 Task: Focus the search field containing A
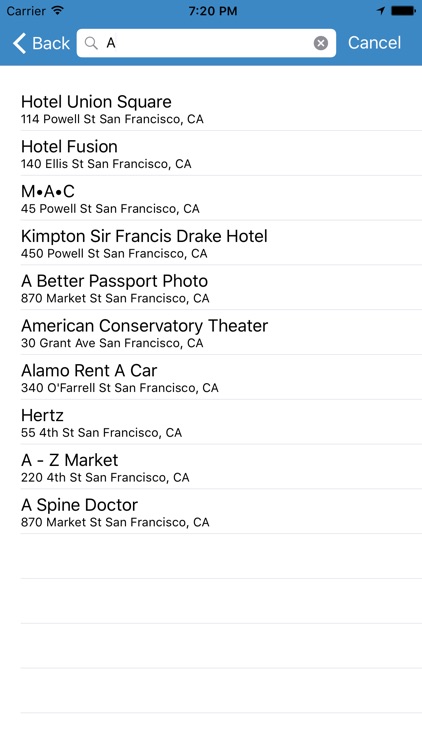tap(206, 43)
